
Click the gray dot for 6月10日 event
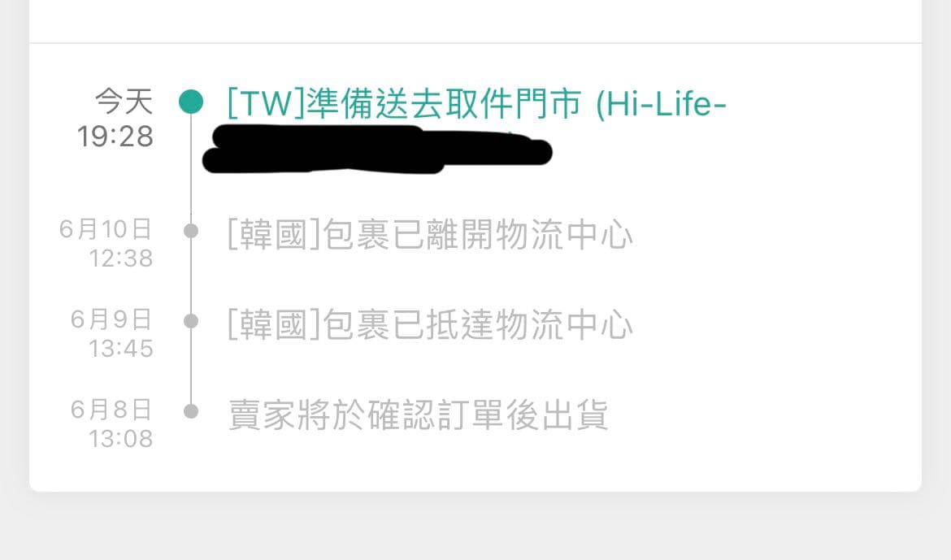click(191, 231)
